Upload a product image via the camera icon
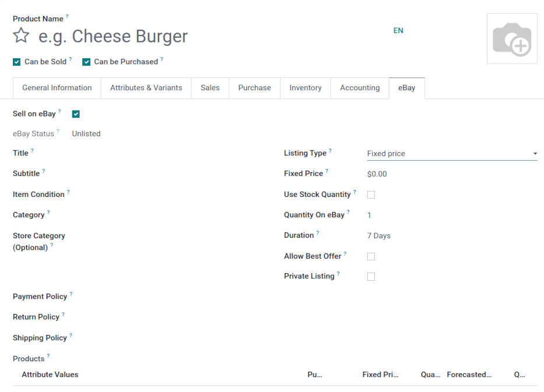This screenshot has height=392, width=544. tap(511, 38)
